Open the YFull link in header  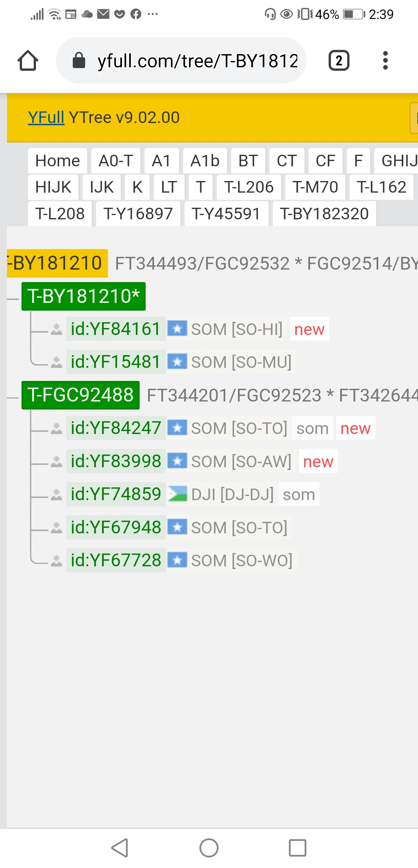coord(46,117)
